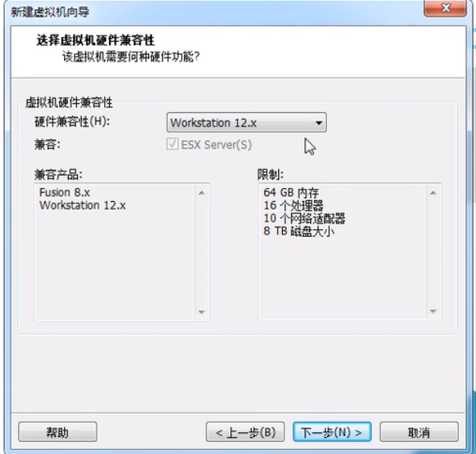
Task: Click the 硬件兼容性(H) label
Action: pyautogui.click(x=72, y=122)
